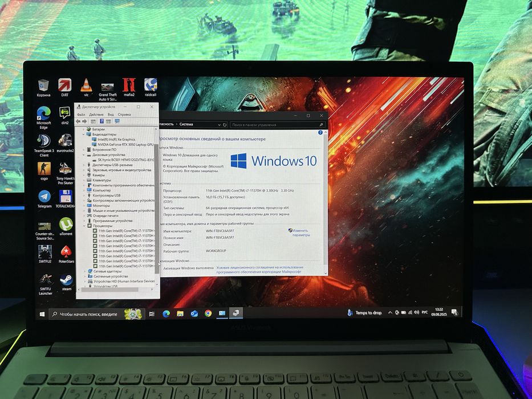Open the Условия лицензионного соглашения link
The width and height of the screenshot is (532, 399).
point(259,270)
